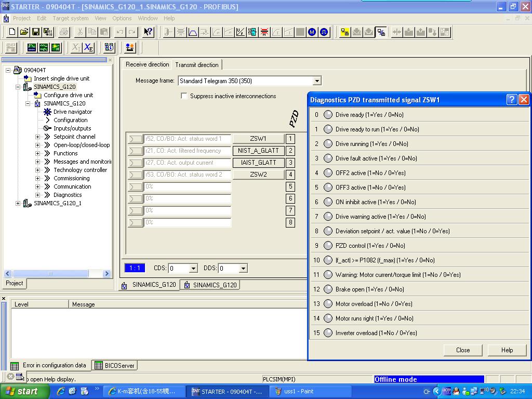The image size is (532, 399).
Task: Click bit 0 Drive ready indicator
Action: coord(328,115)
